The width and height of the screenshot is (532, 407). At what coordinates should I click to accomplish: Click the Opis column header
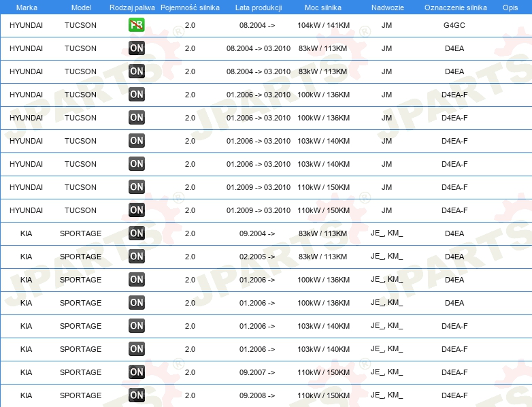[510, 7]
